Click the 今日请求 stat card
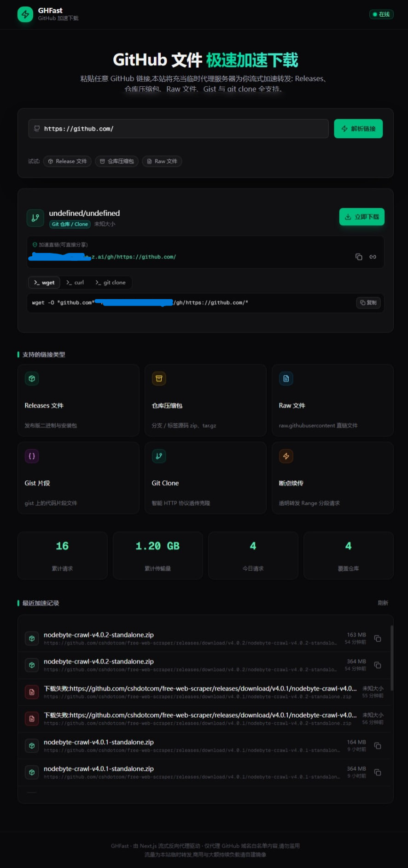Viewport: 408px width, 868px height. pyautogui.click(x=253, y=555)
